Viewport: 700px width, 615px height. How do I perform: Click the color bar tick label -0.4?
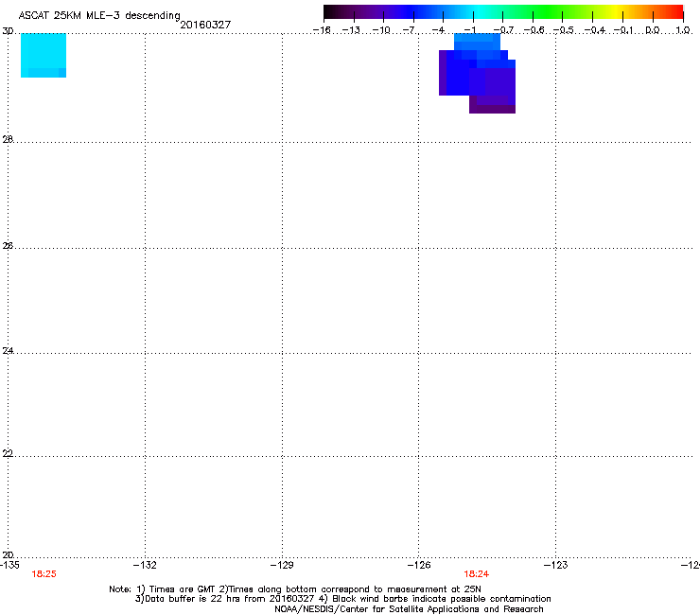pos(595,30)
